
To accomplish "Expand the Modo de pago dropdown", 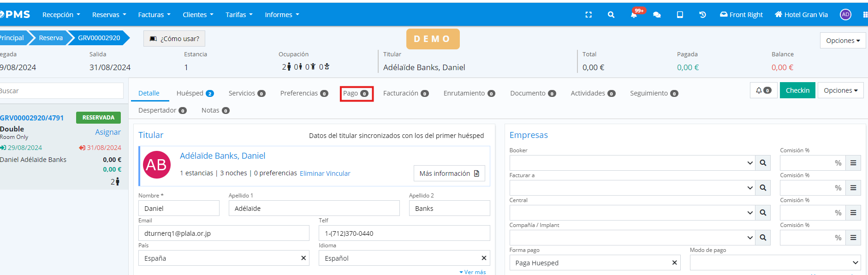I will (x=775, y=263).
